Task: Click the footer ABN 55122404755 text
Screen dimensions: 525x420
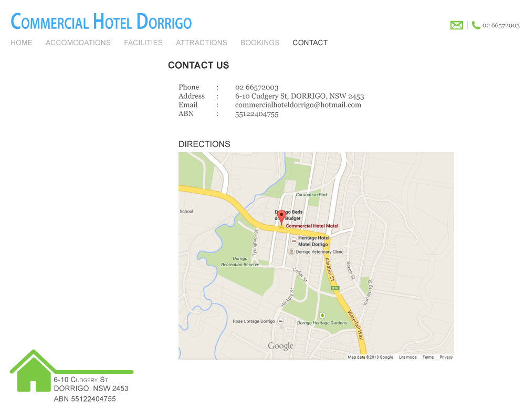Action: pyautogui.click(x=85, y=399)
